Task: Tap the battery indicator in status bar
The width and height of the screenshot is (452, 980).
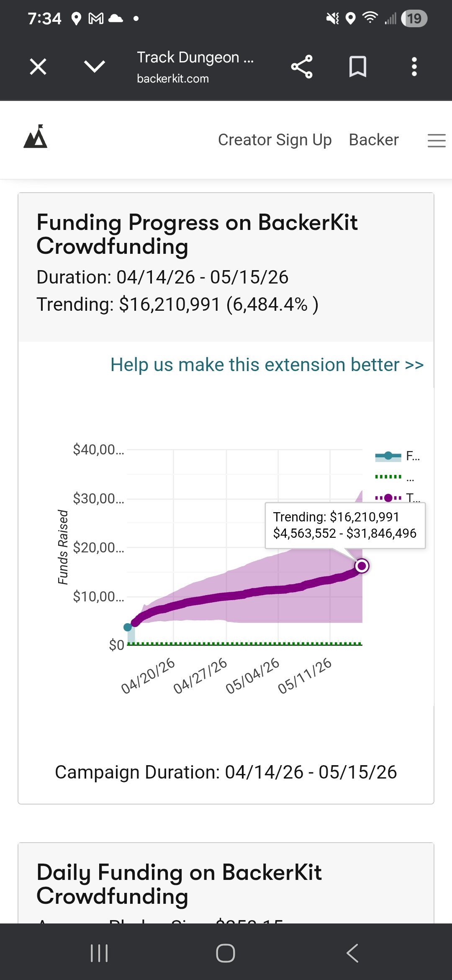Action: [414, 18]
